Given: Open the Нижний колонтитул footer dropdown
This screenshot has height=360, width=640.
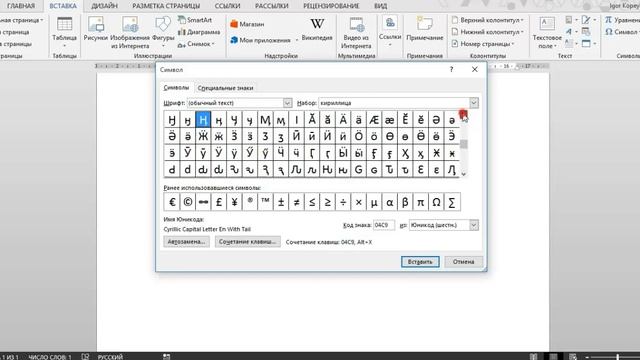Looking at the screenshot, I should click(x=488, y=32).
